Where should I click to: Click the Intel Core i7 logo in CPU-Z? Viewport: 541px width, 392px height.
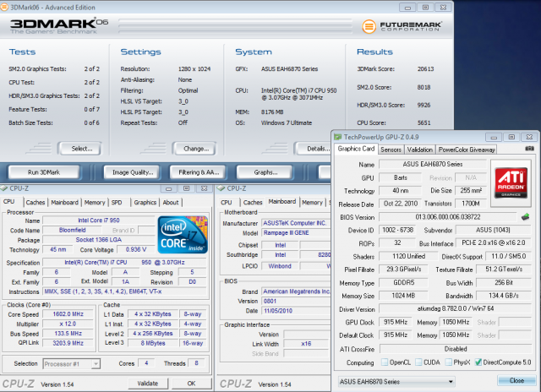(x=183, y=235)
